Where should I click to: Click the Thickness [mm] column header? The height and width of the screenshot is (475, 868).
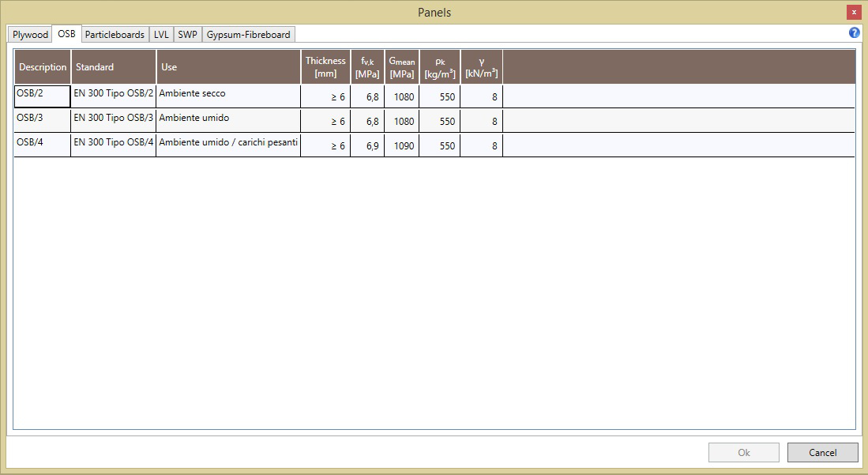click(325, 67)
